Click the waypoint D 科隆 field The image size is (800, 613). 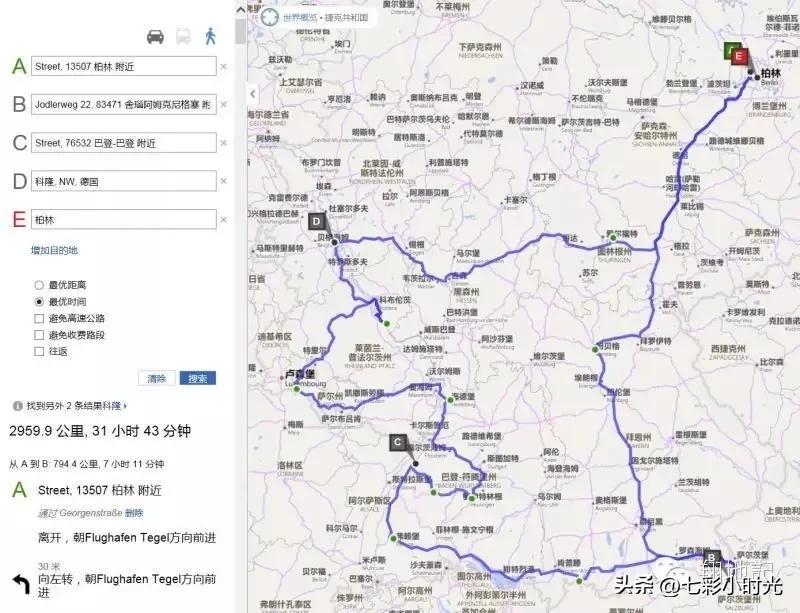click(123, 181)
